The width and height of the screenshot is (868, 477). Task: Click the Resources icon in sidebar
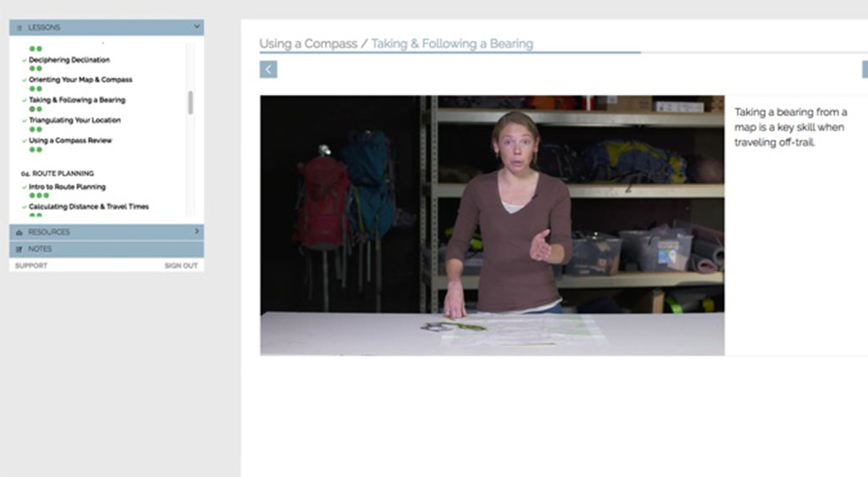[19, 232]
